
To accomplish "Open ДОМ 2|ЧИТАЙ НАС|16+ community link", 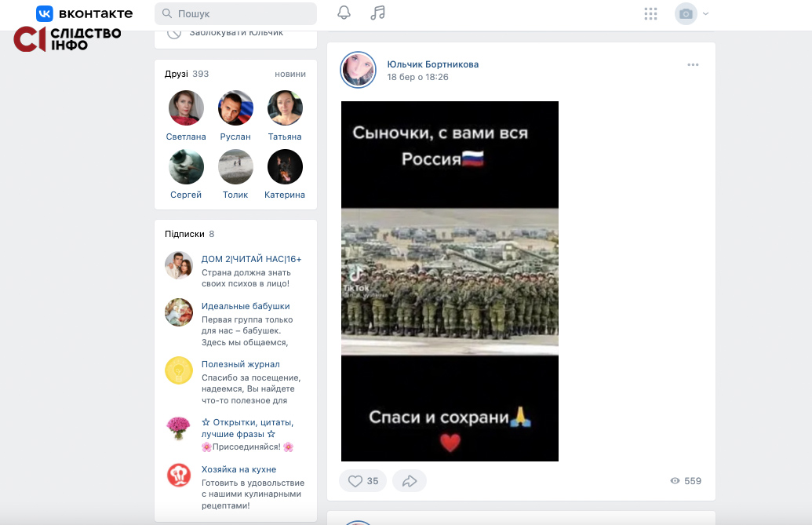I will 251,259.
